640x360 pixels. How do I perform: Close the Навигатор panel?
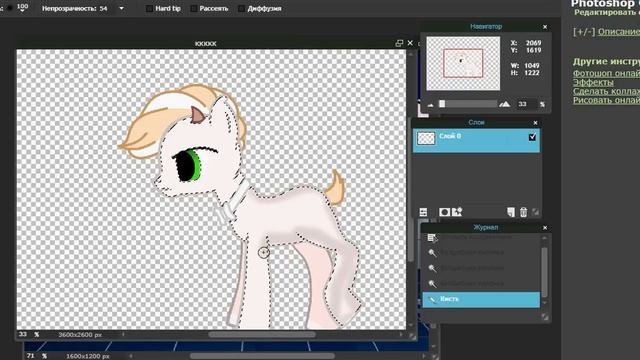click(x=545, y=27)
